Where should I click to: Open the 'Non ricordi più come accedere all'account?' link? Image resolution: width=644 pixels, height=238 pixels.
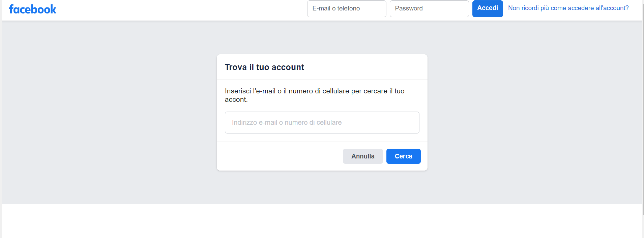click(568, 8)
